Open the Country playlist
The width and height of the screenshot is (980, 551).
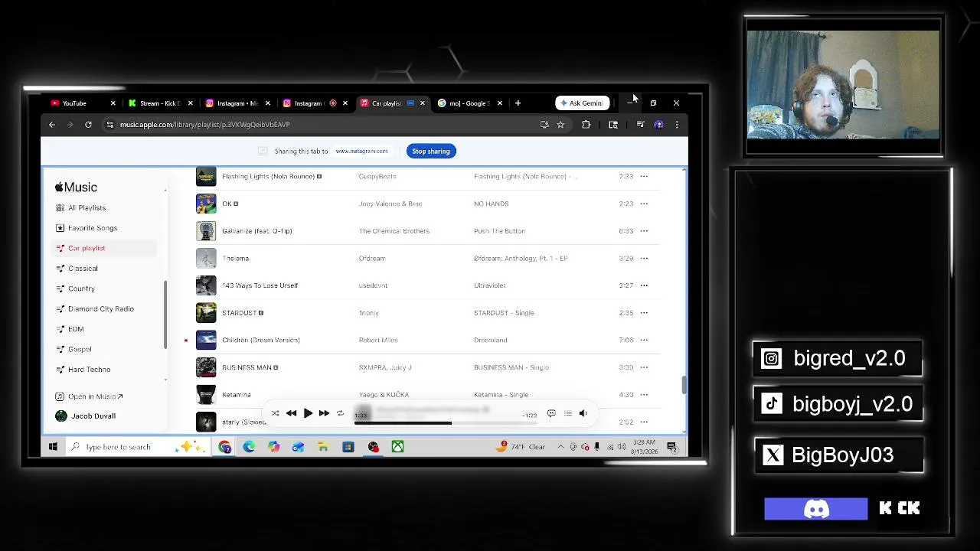[x=105, y=289]
